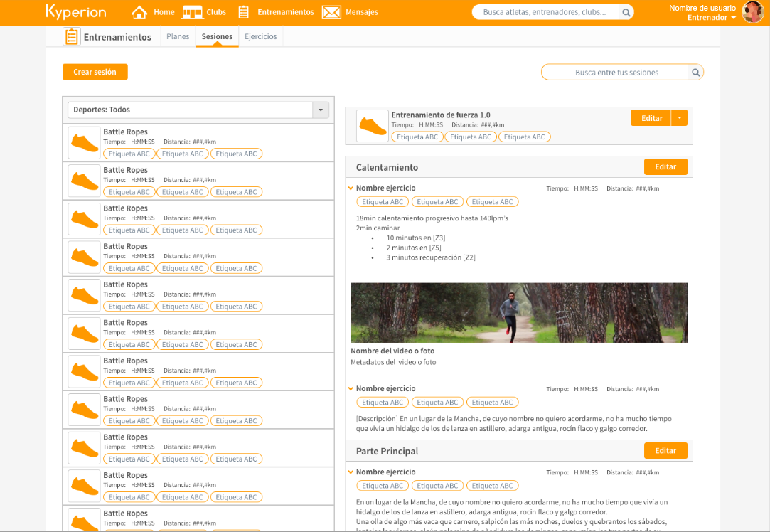Click the running man video thumbnail
The image size is (770, 532).
pyautogui.click(x=518, y=312)
